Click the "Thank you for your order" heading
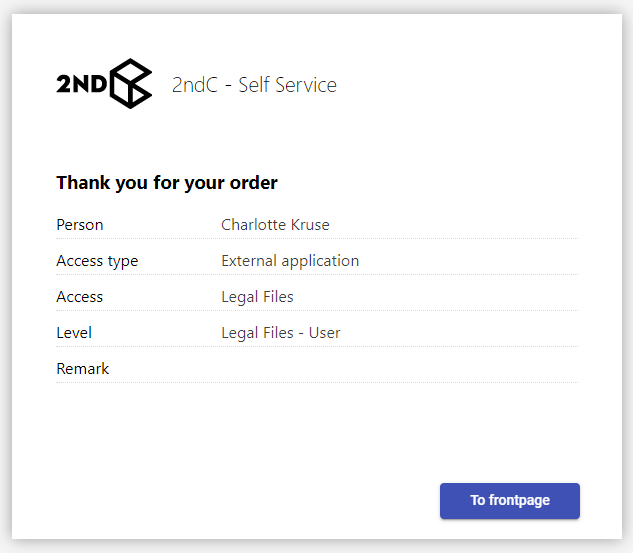This screenshot has width=633, height=553. point(167,183)
